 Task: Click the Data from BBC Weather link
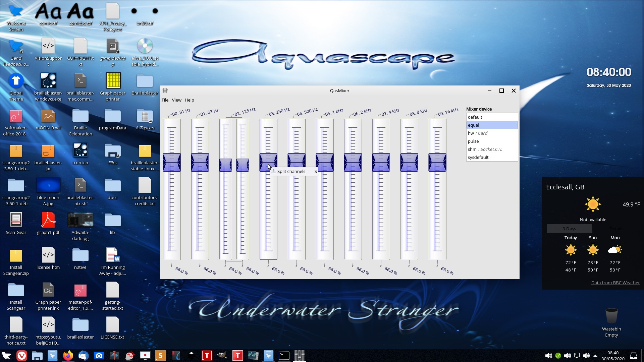(615, 283)
